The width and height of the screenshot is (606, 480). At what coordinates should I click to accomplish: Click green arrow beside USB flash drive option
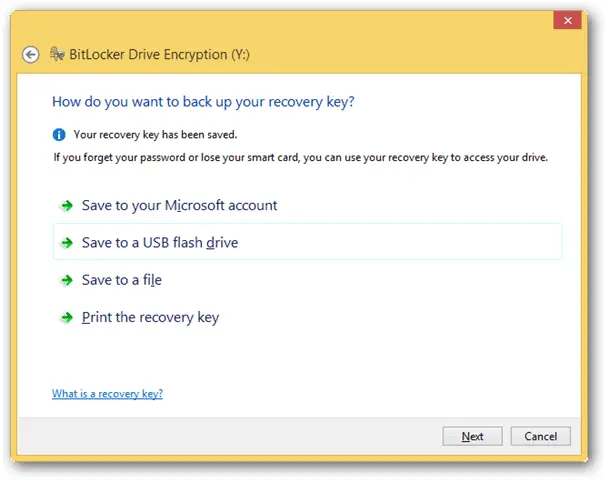coord(67,243)
